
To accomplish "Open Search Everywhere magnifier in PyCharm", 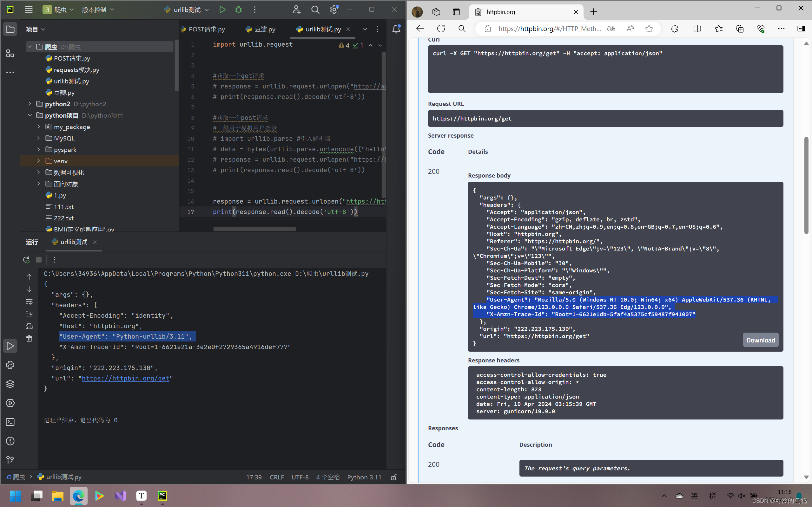I will point(315,10).
